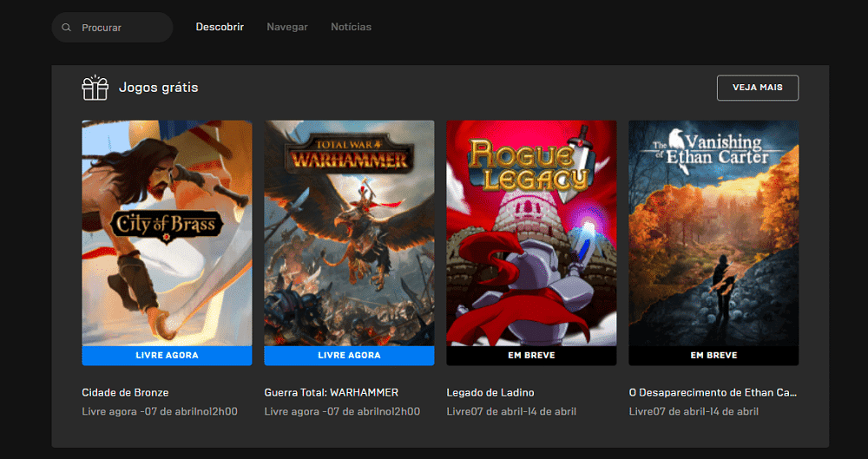Click the gift box Jogos grátis icon

tap(95, 88)
